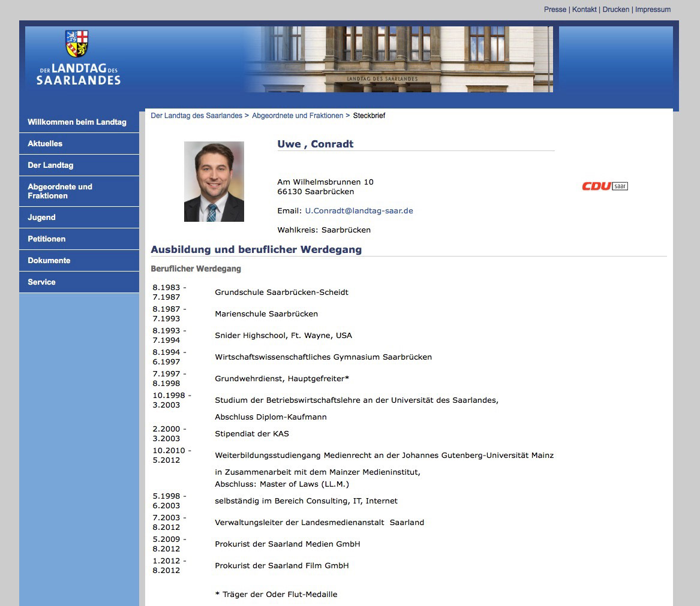The height and width of the screenshot is (606, 700).
Task: Click breadcrumb Abgeordnete und Fraktionen
Action: coord(298,116)
